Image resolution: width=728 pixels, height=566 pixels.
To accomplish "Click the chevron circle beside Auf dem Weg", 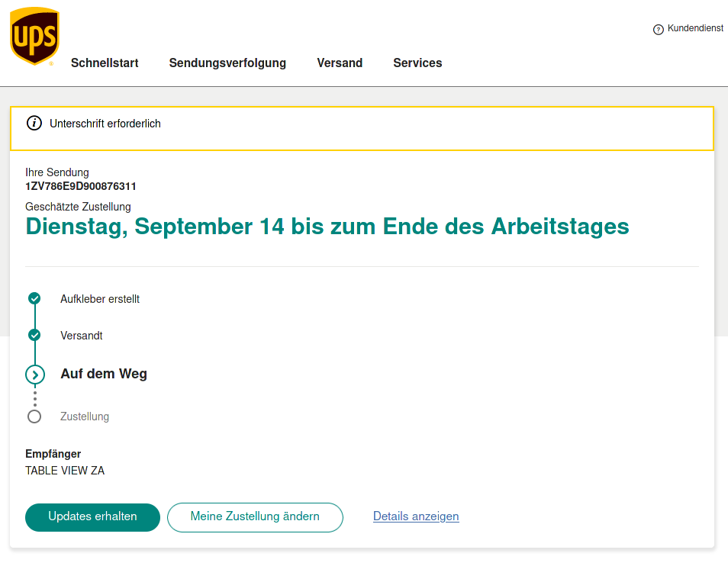I will (35, 375).
